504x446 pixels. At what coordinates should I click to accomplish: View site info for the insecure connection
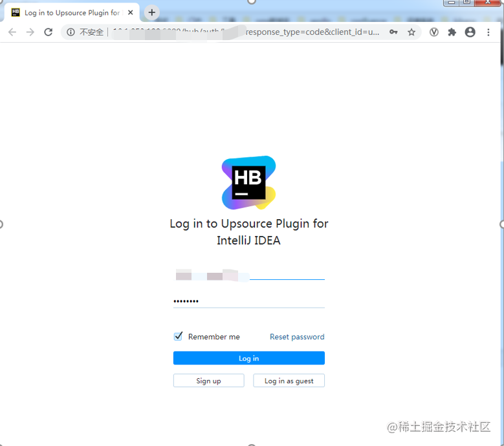pyautogui.click(x=71, y=32)
